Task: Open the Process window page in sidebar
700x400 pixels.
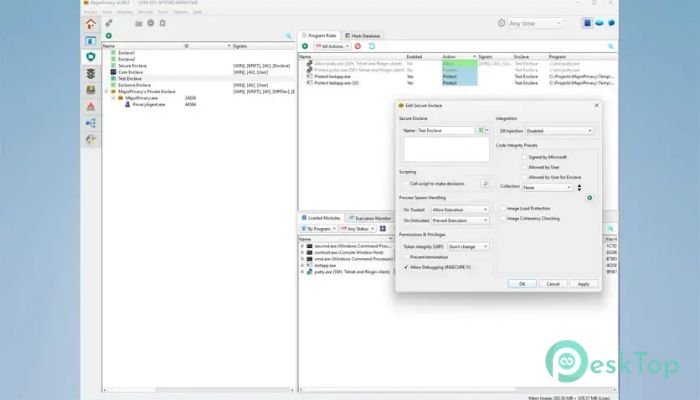Action: (91, 41)
